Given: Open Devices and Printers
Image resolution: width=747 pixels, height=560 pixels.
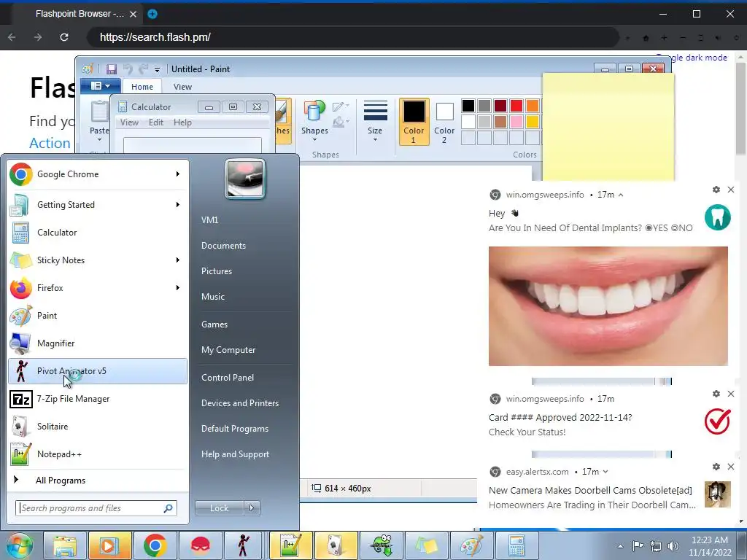Looking at the screenshot, I should 239,403.
